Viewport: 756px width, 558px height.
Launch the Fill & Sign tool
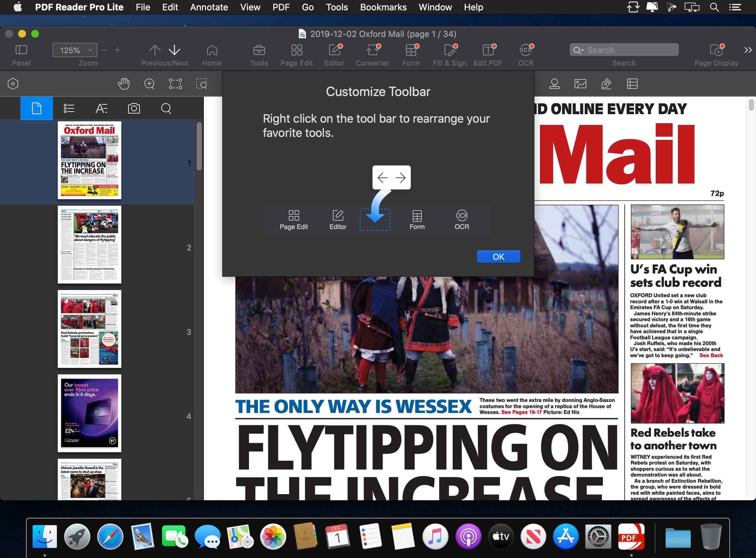pyautogui.click(x=449, y=54)
